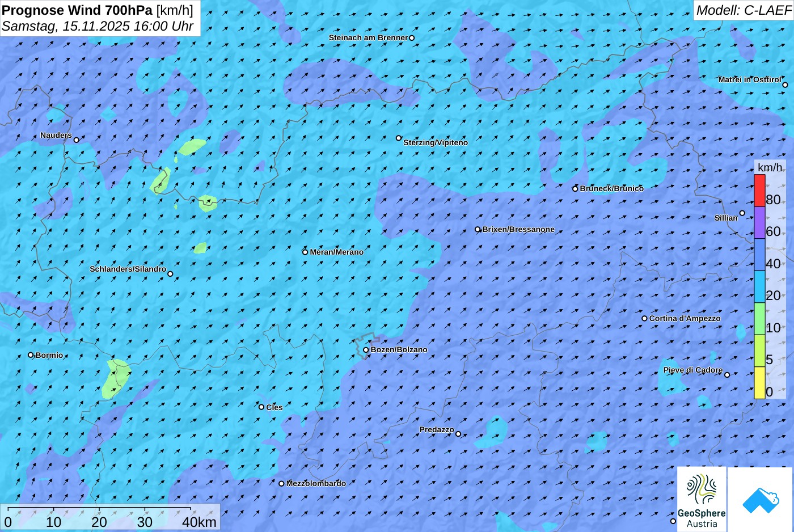The width and height of the screenshot is (794, 532).
Task: Click the 'Mezzolombardo' label text
Action: pos(316,483)
